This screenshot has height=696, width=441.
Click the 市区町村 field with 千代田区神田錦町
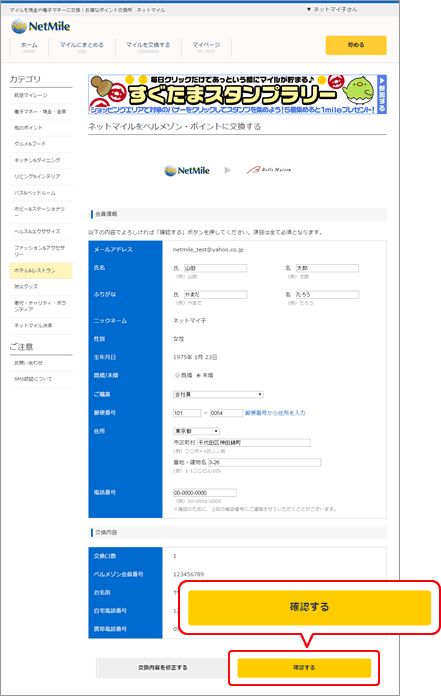tap(253, 443)
